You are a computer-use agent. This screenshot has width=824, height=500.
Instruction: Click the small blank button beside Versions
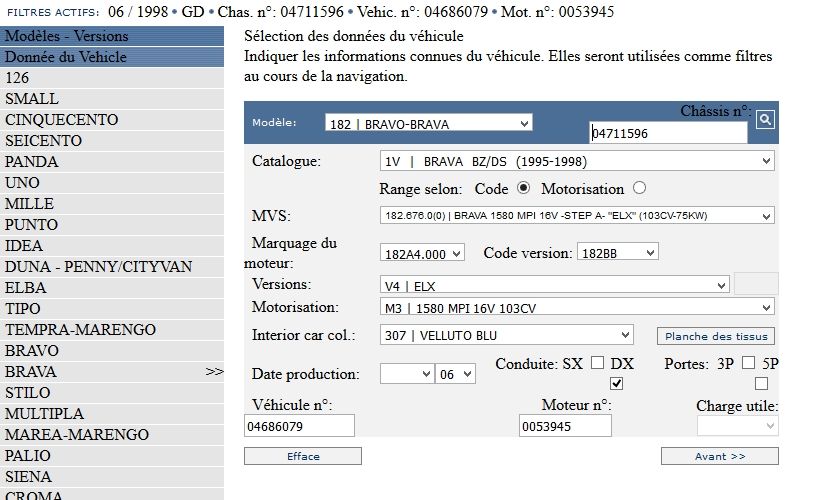(756, 284)
